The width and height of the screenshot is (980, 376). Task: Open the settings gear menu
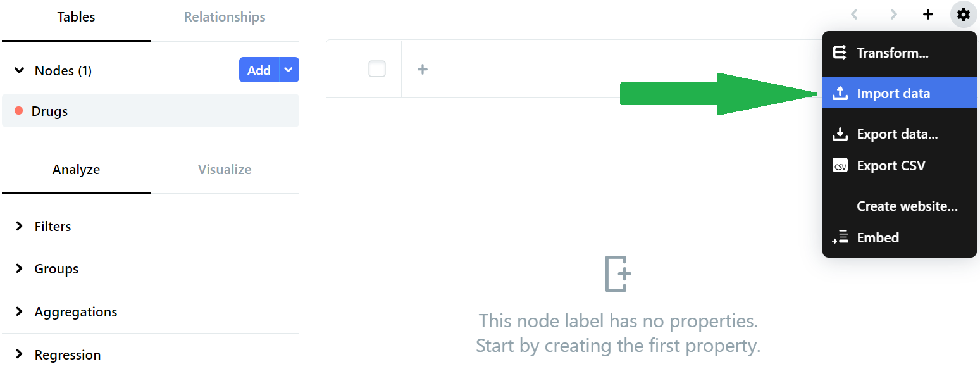tap(963, 15)
